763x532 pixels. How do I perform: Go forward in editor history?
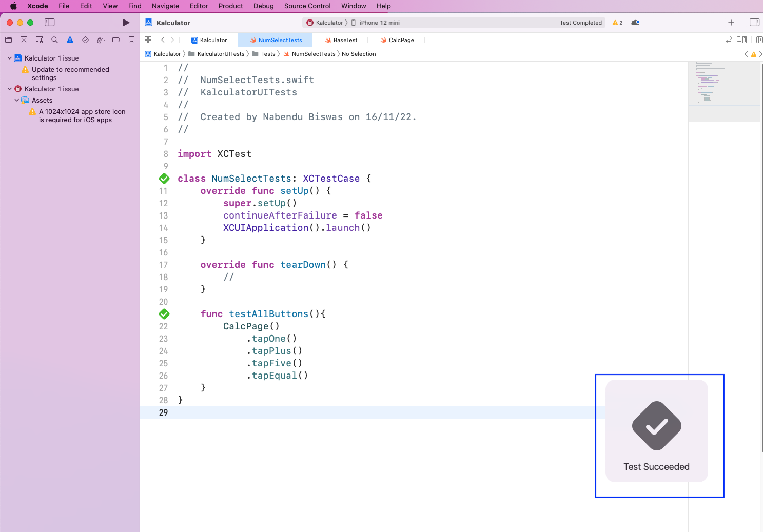[172, 40]
